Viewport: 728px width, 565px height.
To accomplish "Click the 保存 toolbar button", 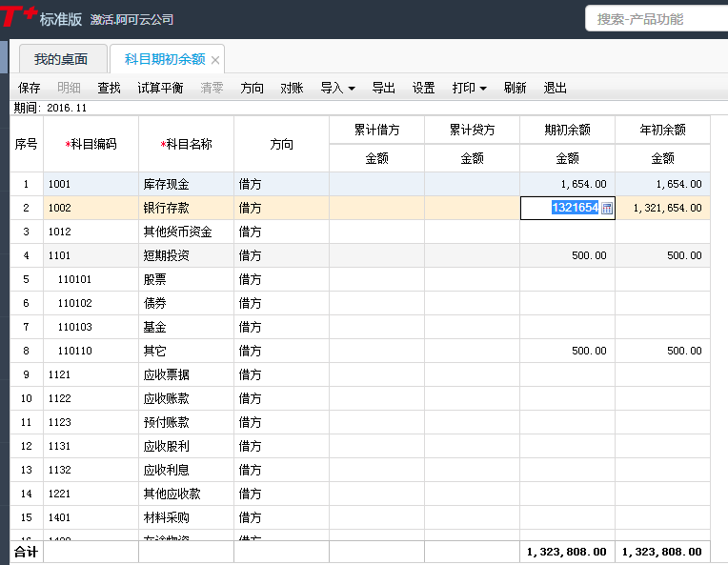I will click(x=29, y=88).
